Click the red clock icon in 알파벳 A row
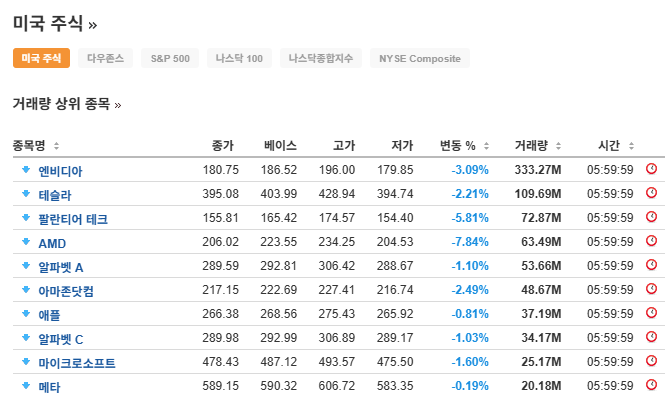This screenshot has width=669, height=405. click(x=651, y=265)
